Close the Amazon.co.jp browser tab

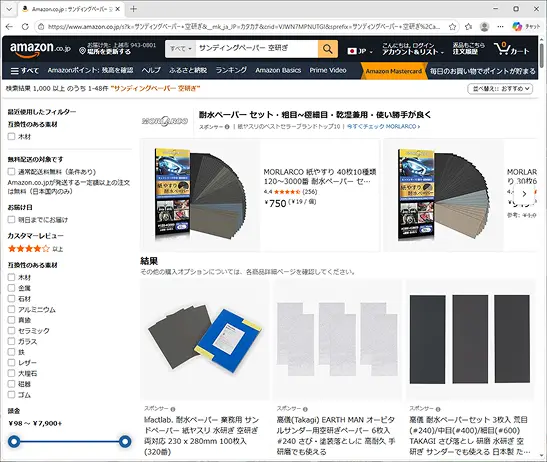point(118,9)
